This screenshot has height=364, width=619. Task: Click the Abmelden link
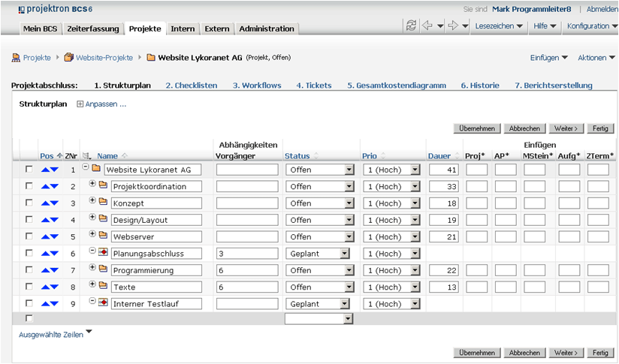pos(602,9)
